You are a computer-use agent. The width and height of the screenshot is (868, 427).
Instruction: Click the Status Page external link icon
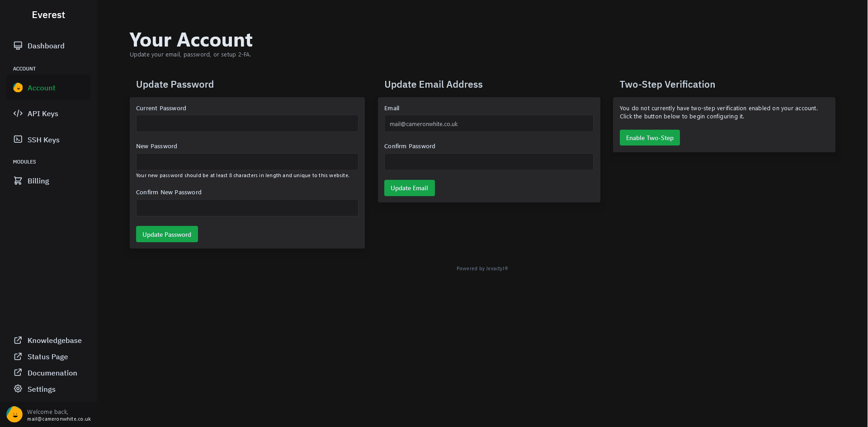pyautogui.click(x=18, y=357)
